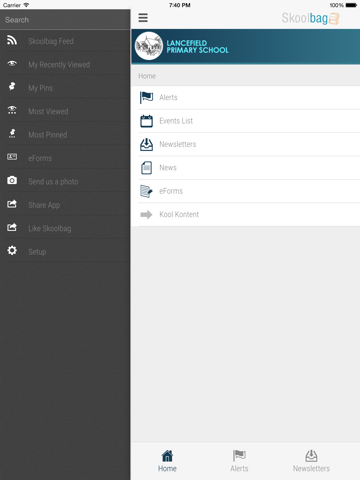Select Most Pinned in the sidebar

coord(65,134)
